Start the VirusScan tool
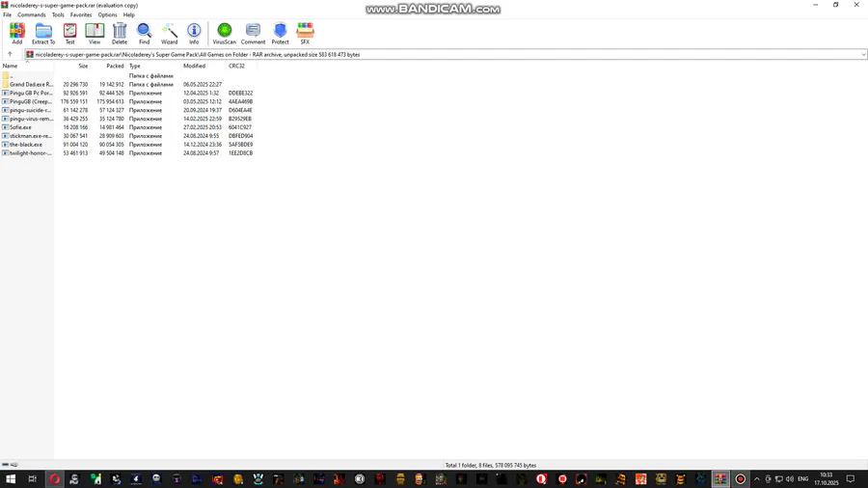The height and width of the screenshot is (488, 868). (224, 33)
